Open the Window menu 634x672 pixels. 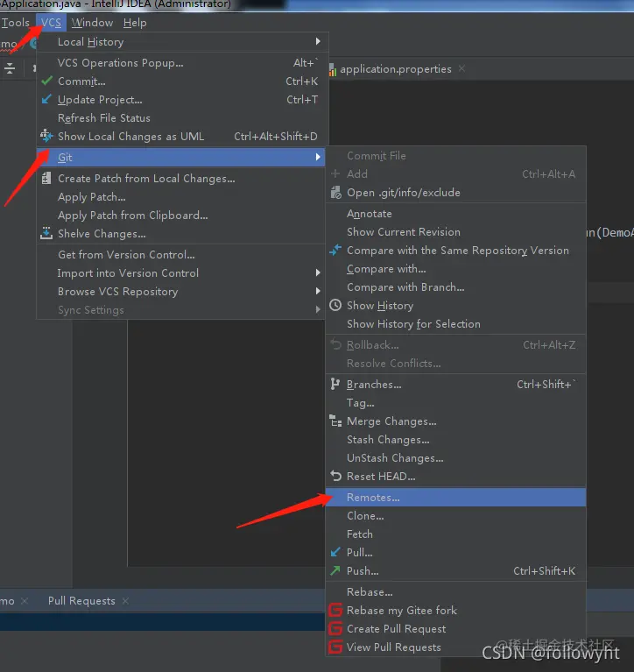(x=92, y=22)
